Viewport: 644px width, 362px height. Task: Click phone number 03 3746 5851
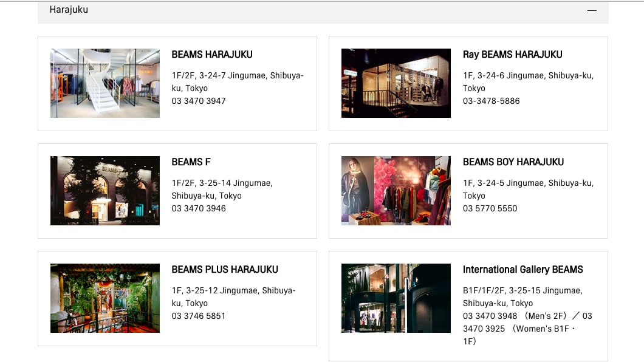199,316
